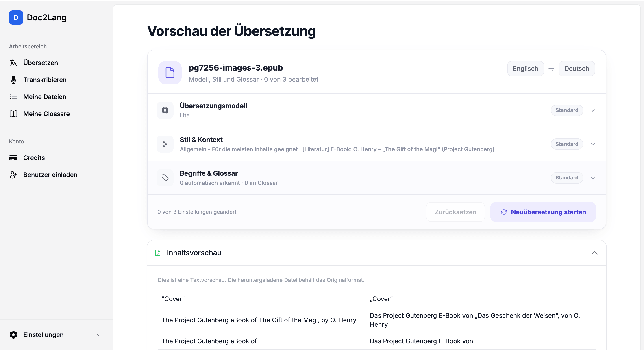The image size is (644, 350).
Task: Click the refresh icon in Neuübersetzung starten
Action: pyautogui.click(x=503, y=212)
